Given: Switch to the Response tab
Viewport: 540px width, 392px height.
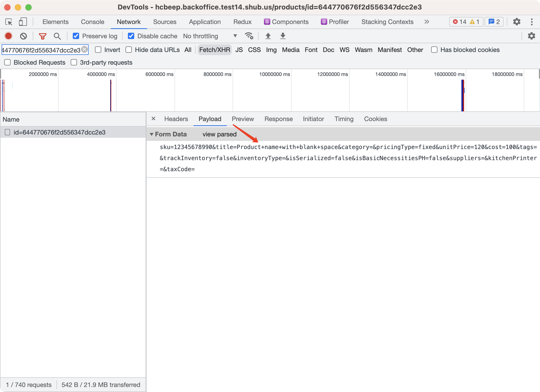Looking at the screenshot, I should 278,119.
